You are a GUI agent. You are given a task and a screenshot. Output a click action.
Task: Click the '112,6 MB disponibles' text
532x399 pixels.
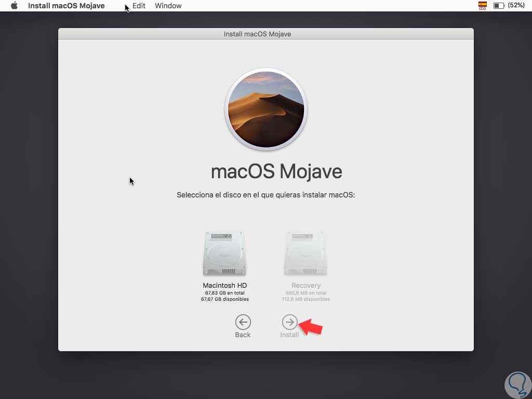click(x=306, y=299)
